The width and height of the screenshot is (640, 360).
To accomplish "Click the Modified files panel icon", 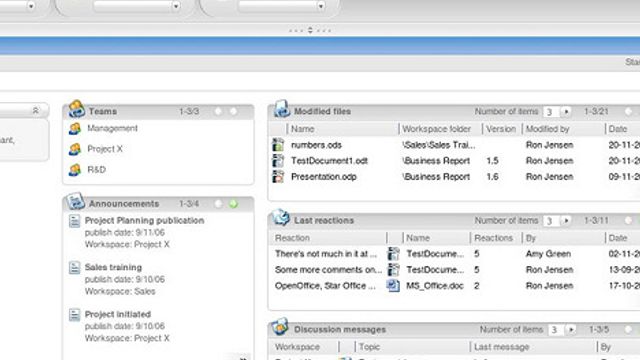I will point(282,109).
